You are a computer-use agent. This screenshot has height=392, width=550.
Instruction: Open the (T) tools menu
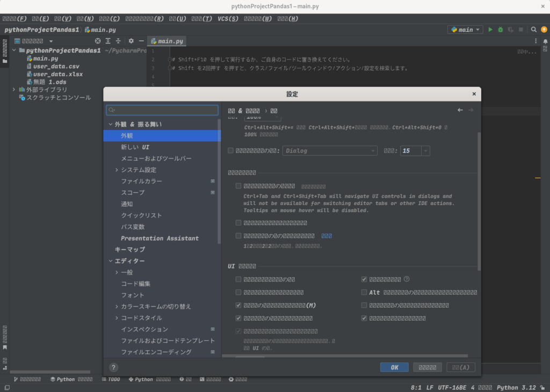[x=202, y=19]
